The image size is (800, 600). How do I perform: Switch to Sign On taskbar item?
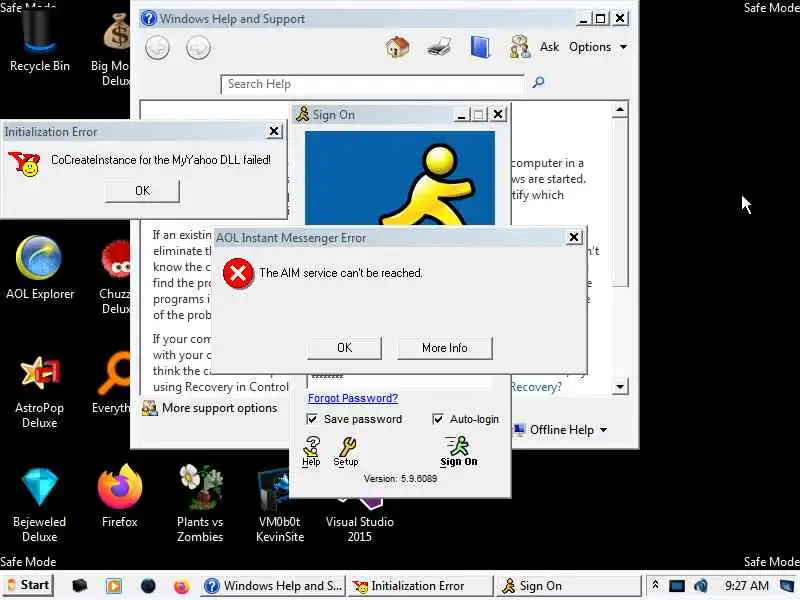569,586
